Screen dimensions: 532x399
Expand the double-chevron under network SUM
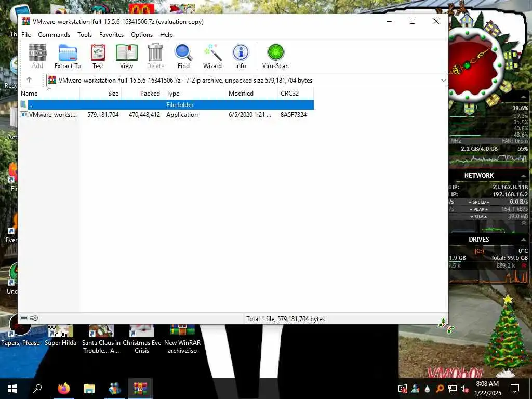[x=524, y=223]
